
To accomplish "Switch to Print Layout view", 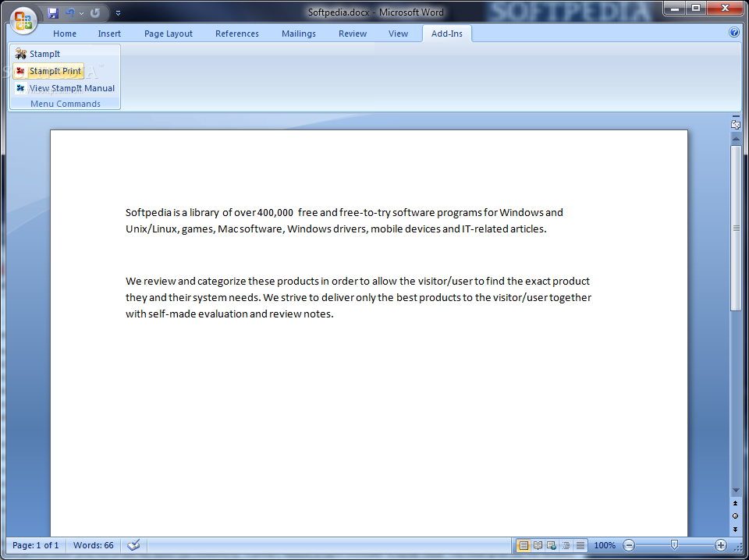I will pyautogui.click(x=524, y=545).
